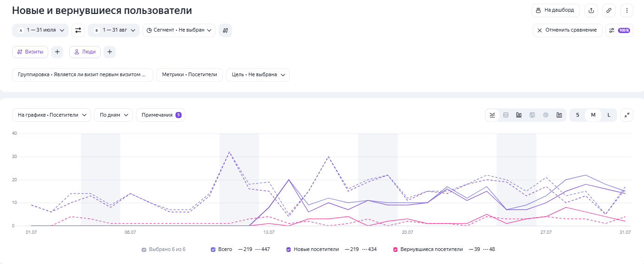
Task: Select the line chart type icon
Action: tap(492, 115)
